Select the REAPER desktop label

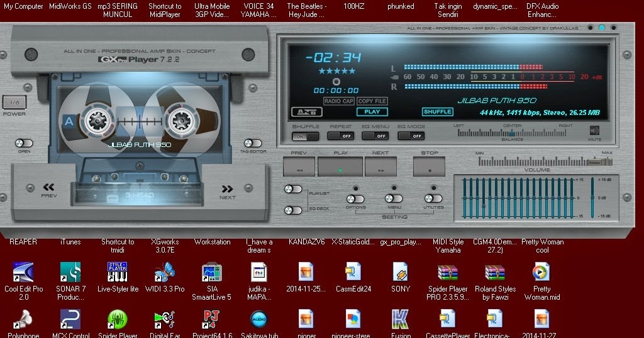[x=23, y=242]
